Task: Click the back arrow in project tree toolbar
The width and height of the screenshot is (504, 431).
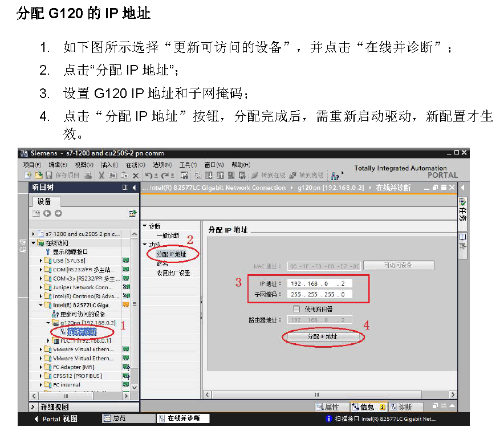Action: (47, 213)
